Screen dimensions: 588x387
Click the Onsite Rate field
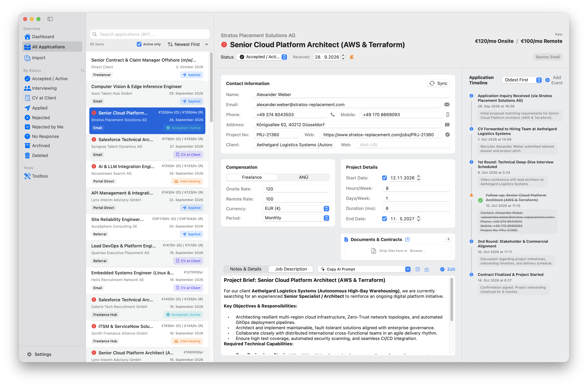[296, 189]
